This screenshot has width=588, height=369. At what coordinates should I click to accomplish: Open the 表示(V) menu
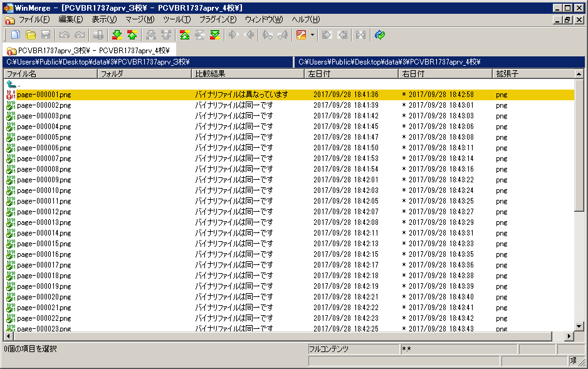[104, 19]
